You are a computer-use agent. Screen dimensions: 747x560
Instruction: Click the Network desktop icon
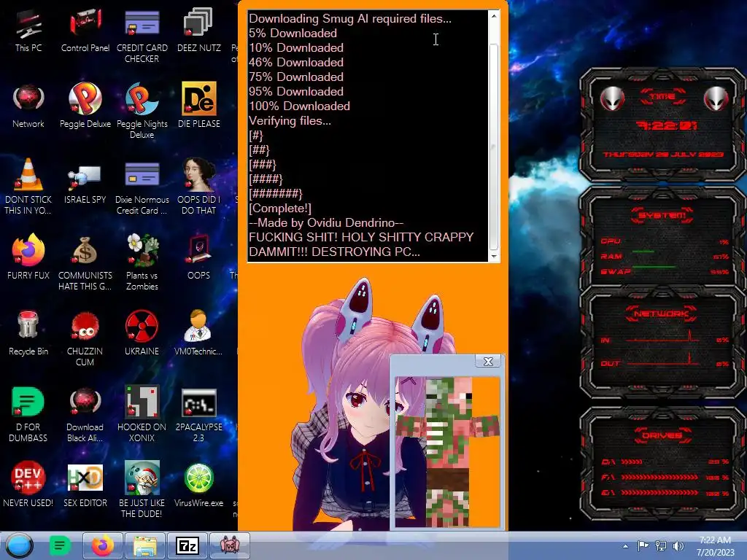pyautogui.click(x=28, y=106)
